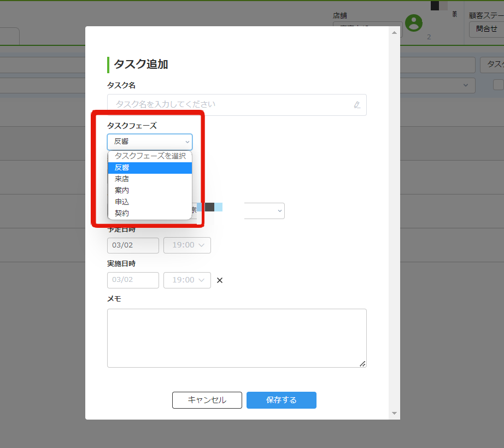Click the キャンセル button
The height and width of the screenshot is (448, 504).
[207, 400]
